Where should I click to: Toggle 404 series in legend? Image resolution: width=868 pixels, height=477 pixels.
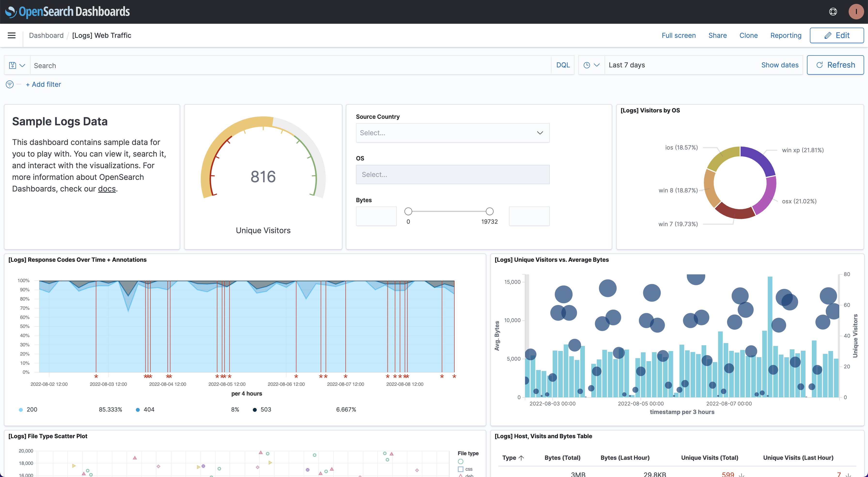pos(145,410)
